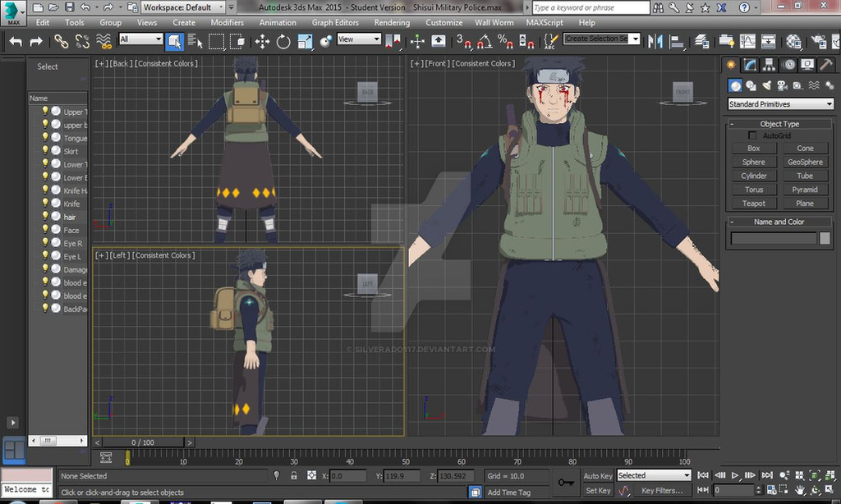
Task: Select the Select and Link tool
Action: [61, 41]
